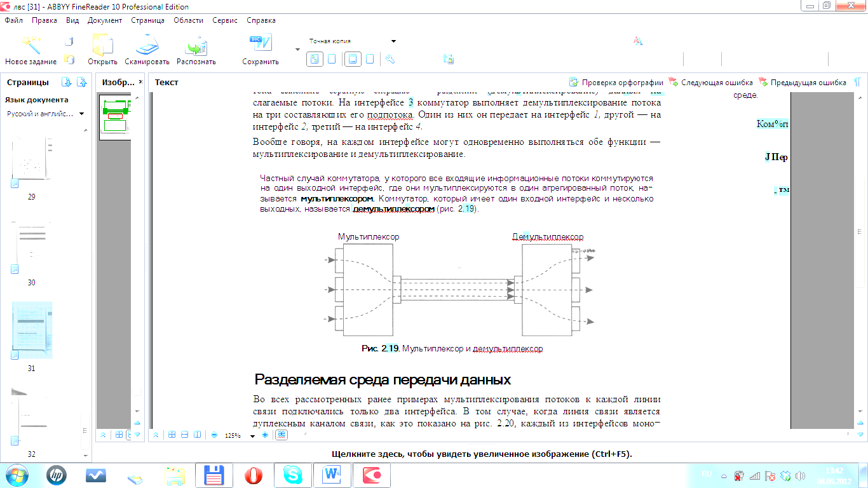868x488 pixels.
Task: Click the volume icon in system tray
Action: coord(800,475)
